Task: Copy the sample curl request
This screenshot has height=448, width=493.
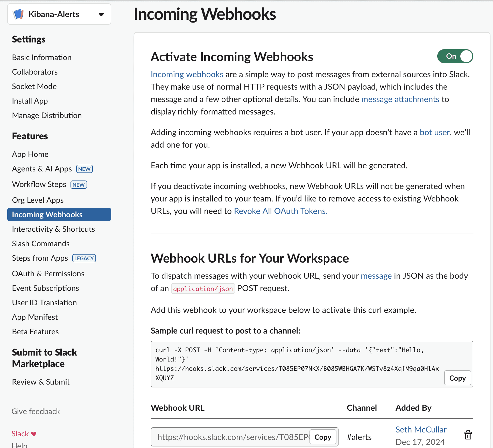Action: (457, 378)
